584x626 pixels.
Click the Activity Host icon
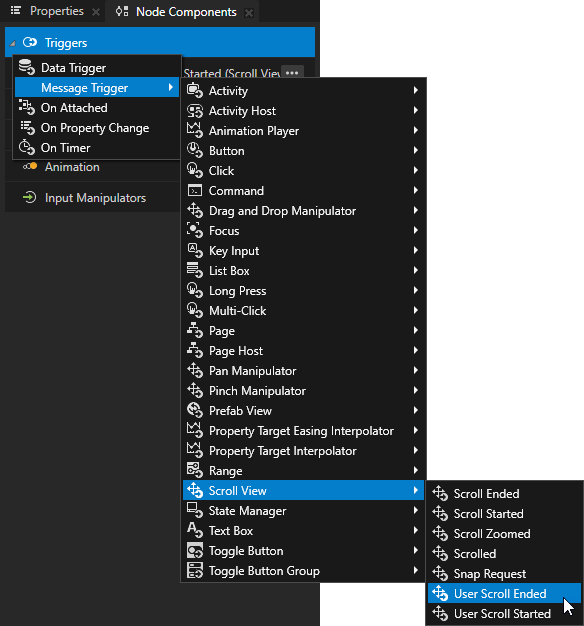tap(195, 111)
